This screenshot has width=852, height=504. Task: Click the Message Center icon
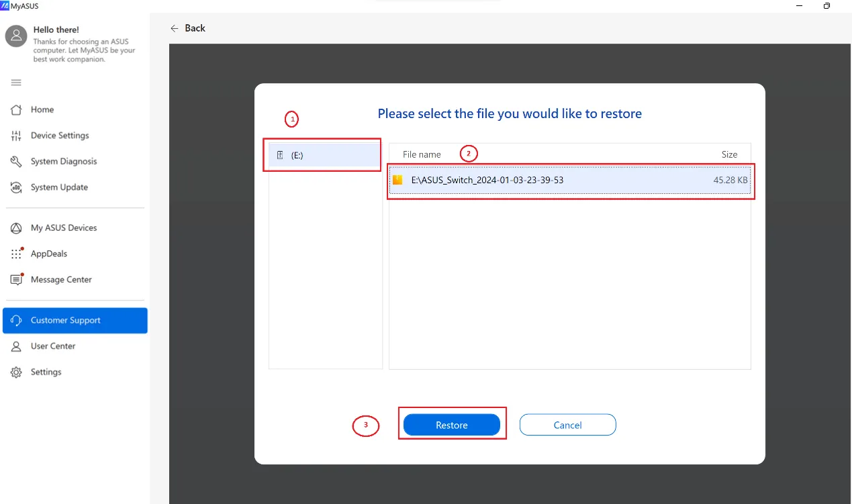click(17, 280)
